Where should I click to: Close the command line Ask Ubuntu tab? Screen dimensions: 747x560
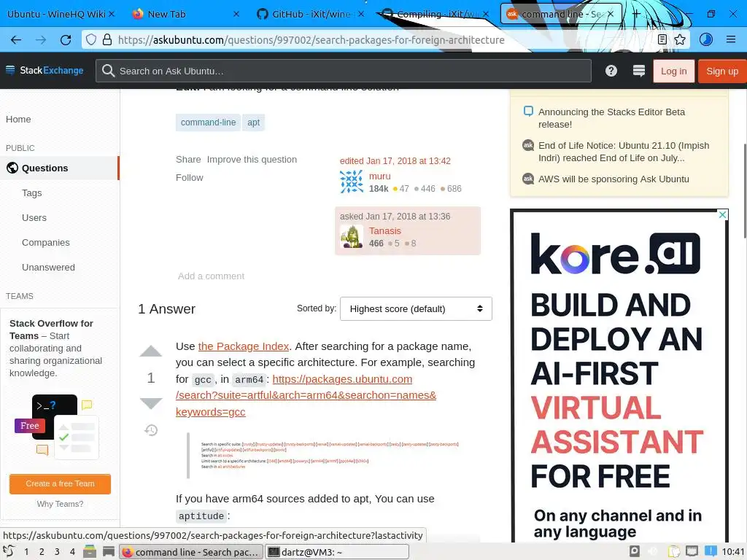(x=611, y=14)
